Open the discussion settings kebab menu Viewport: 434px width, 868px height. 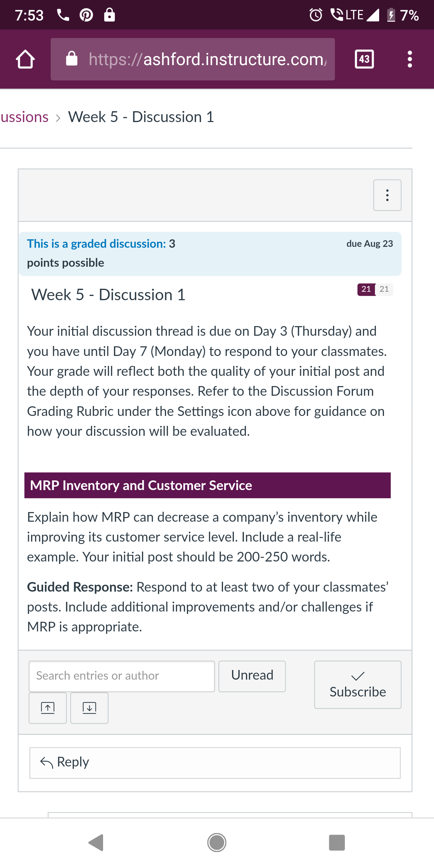(x=387, y=195)
